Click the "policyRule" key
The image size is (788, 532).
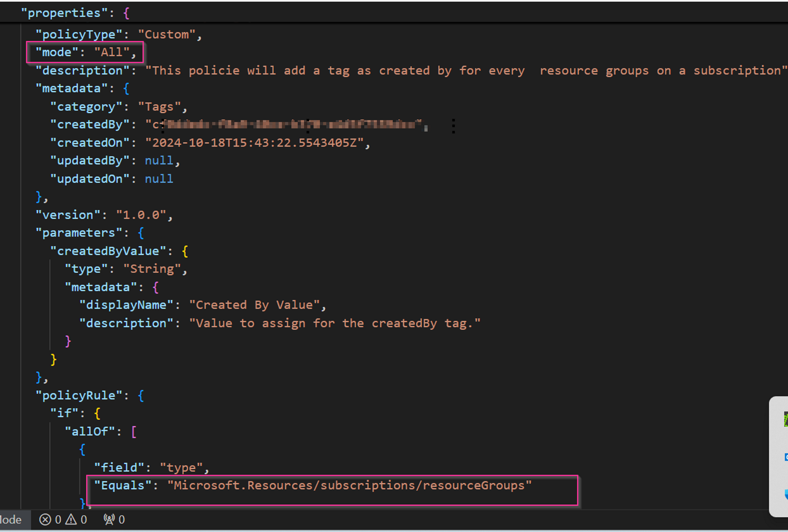[79, 395]
